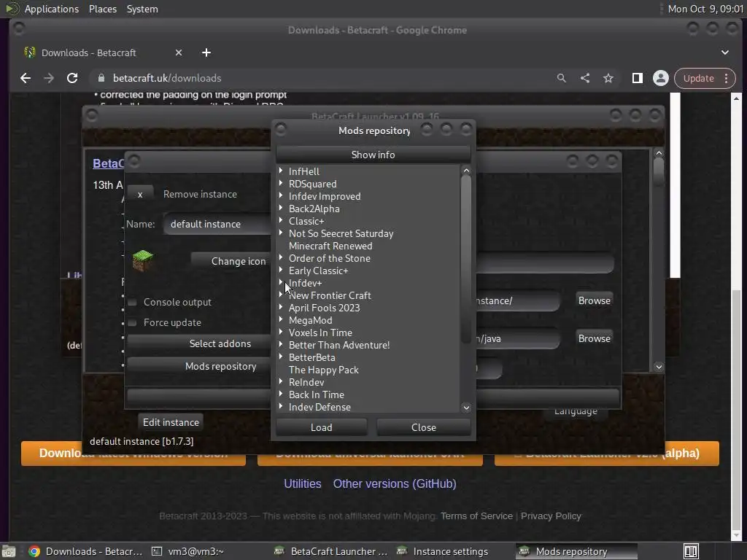View site security lock icon
Image resolution: width=747 pixels, height=560 pixels.
pyautogui.click(x=101, y=78)
